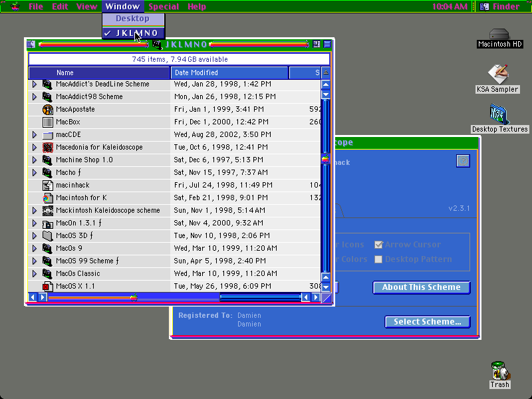Click the MacOn 1.3.1 folder icon
The image size is (532, 399).
click(47, 223)
